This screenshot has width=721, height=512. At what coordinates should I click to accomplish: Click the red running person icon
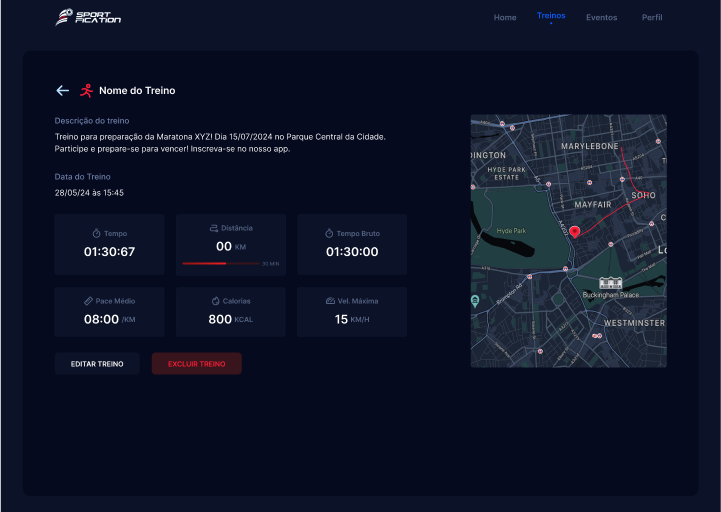coord(86,91)
